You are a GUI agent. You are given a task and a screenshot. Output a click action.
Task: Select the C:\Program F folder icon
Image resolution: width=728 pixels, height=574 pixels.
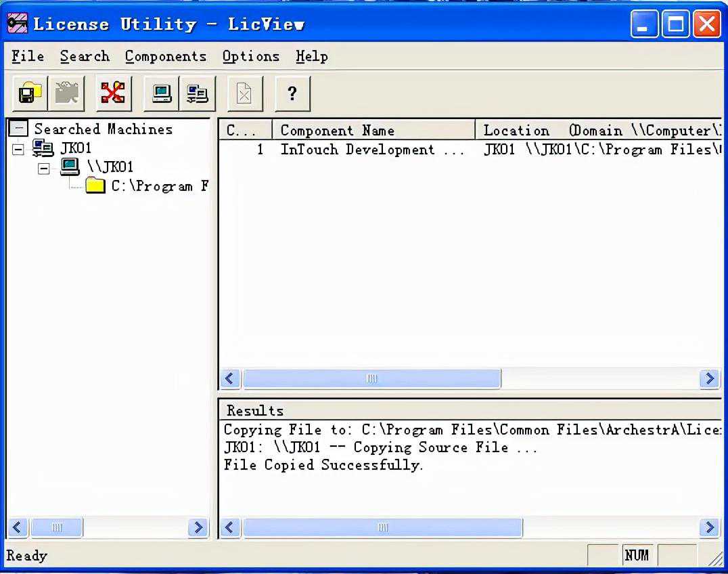tap(95, 185)
